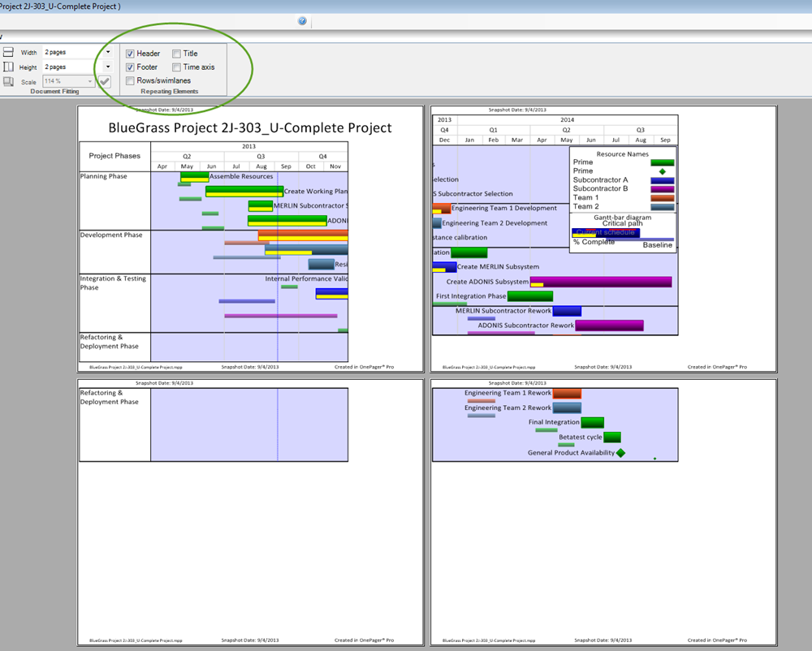Image resolution: width=812 pixels, height=651 pixels.
Task: Enable the Time axis checkbox
Action: [x=176, y=67]
